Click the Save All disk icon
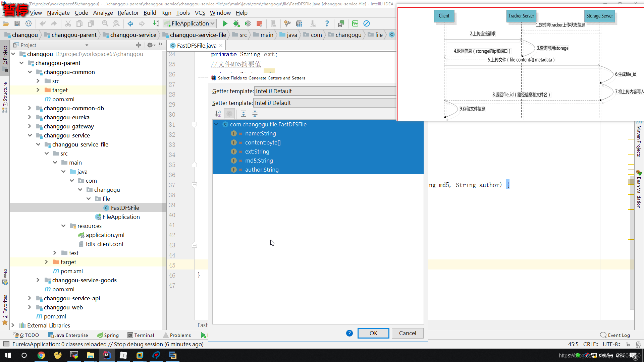 tap(17, 23)
